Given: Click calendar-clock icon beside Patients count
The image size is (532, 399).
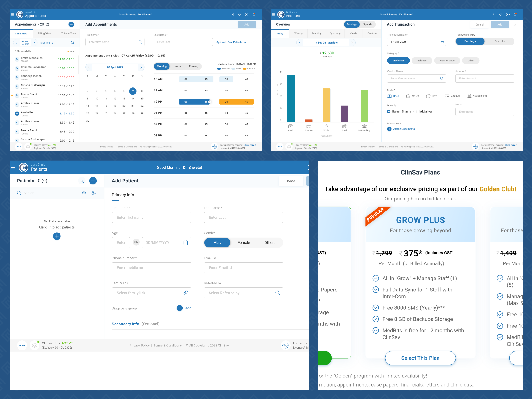Looking at the screenshot, I should 82,181.
